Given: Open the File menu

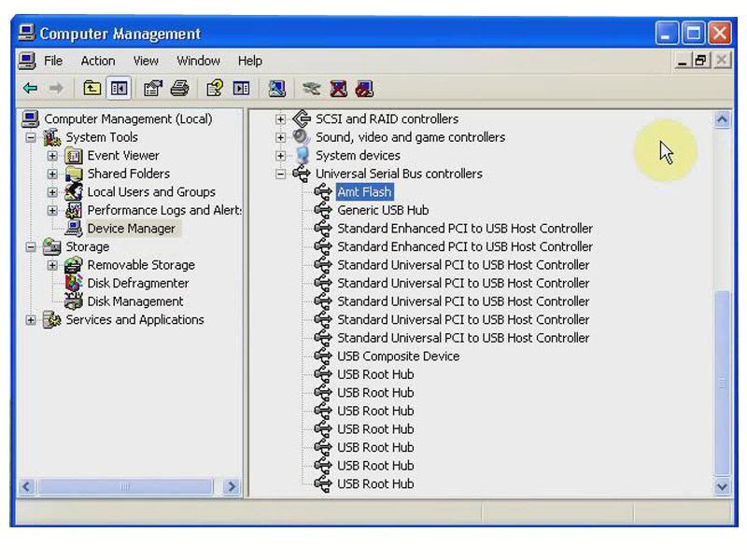Looking at the screenshot, I should (x=53, y=61).
